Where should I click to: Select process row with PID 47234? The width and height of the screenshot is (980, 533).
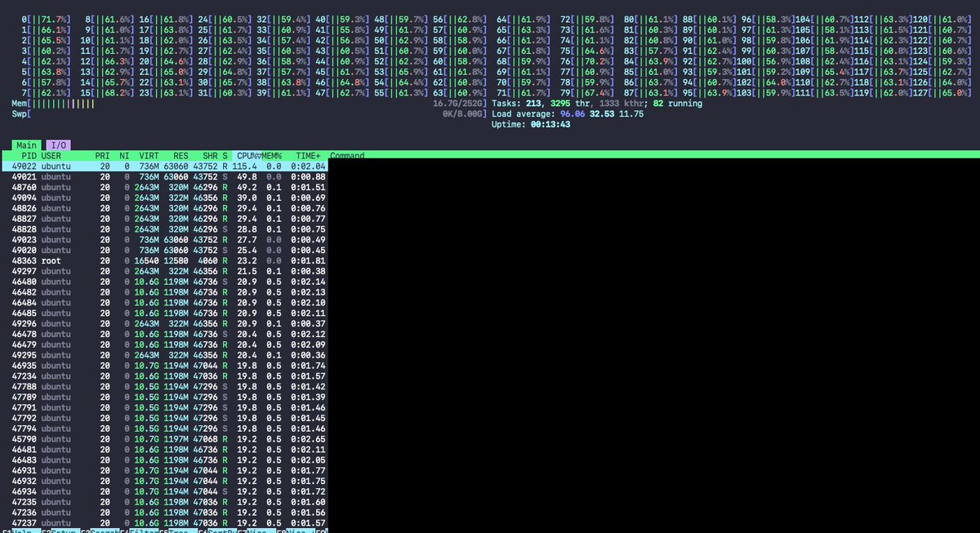click(x=163, y=377)
